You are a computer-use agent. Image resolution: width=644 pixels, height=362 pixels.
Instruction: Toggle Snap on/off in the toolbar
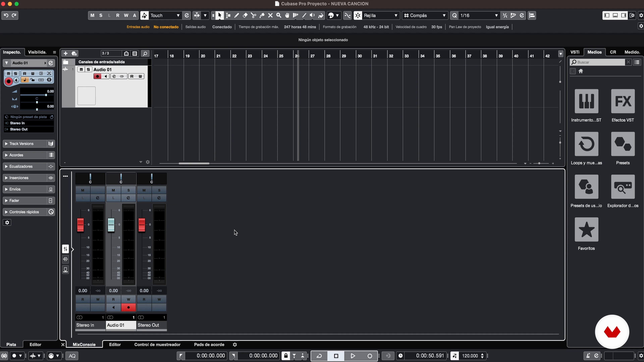click(x=358, y=15)
